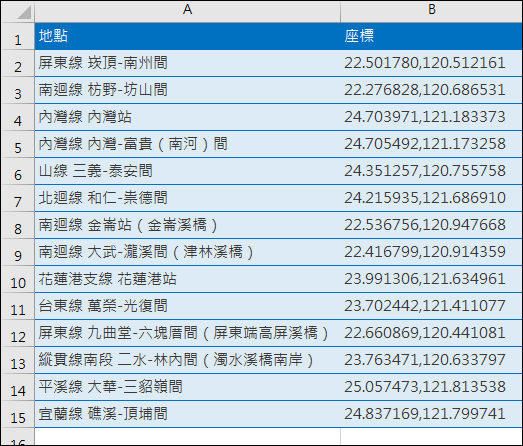This screenshot has width=523, height=446.
Task: Click the 座標 header cell
Action: 432,36
